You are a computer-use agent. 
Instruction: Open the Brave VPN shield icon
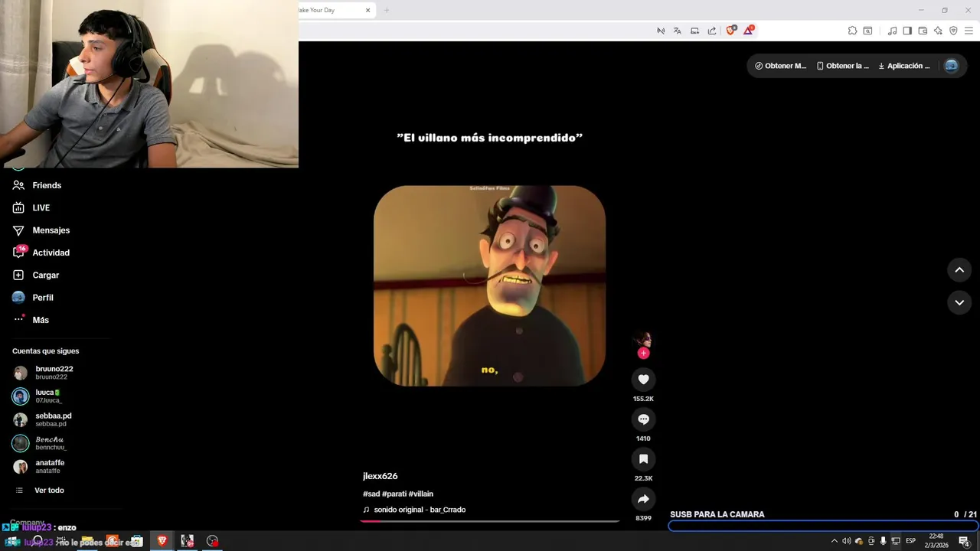(x=953, y=31)
